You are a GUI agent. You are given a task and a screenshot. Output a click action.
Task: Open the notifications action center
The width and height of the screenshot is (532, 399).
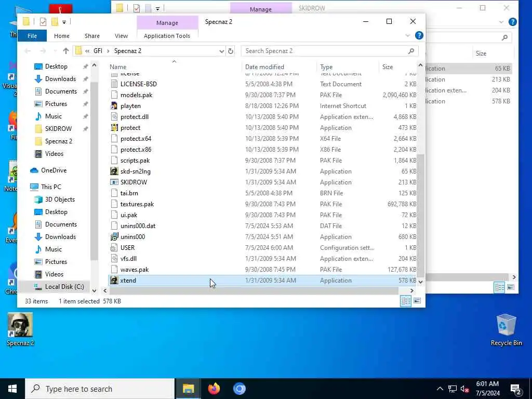[x=516, y=389]
